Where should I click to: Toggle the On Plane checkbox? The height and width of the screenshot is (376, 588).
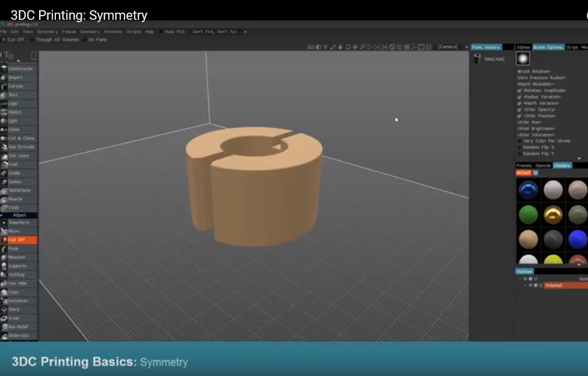84,40
